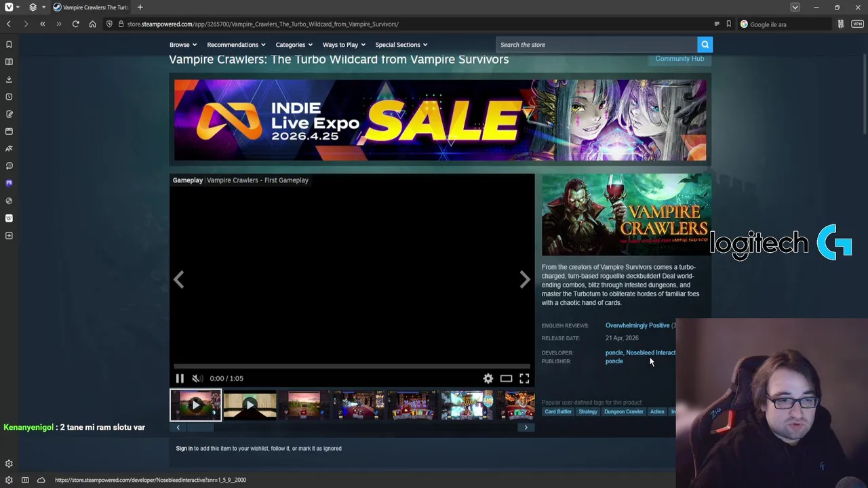
Task: Open the Translate panel in sidebar
Action: click(9, 148)
